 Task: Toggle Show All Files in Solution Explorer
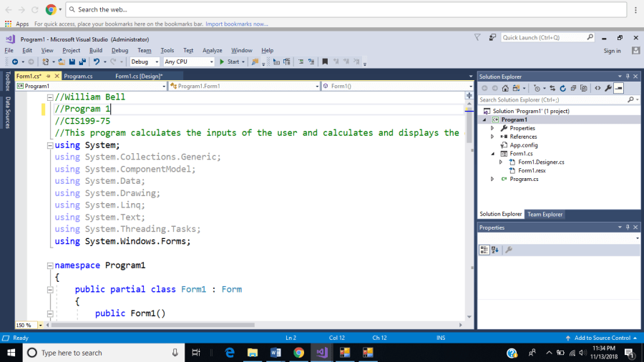tap(584, 88)
